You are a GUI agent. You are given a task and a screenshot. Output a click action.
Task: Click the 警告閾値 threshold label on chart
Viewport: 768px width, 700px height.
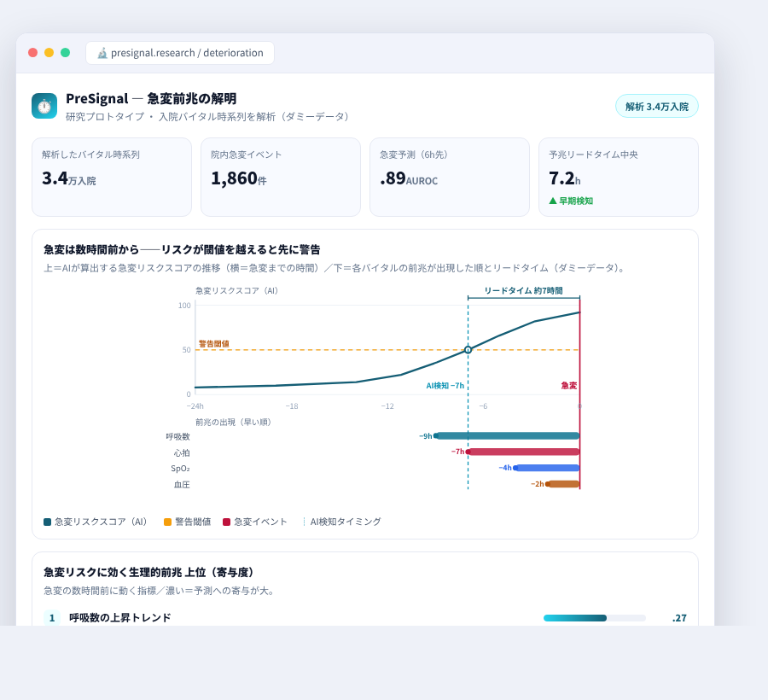click(213, 344)
